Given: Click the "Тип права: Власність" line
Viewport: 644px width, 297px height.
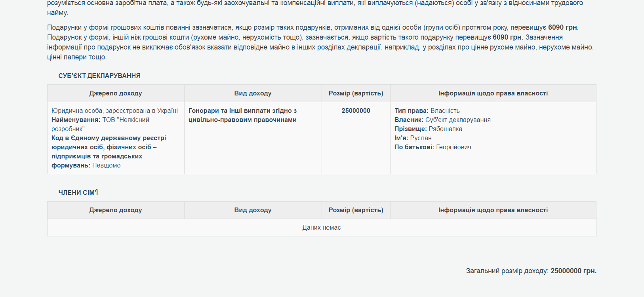Looking at the screenshot, I should tap(427, 111).
